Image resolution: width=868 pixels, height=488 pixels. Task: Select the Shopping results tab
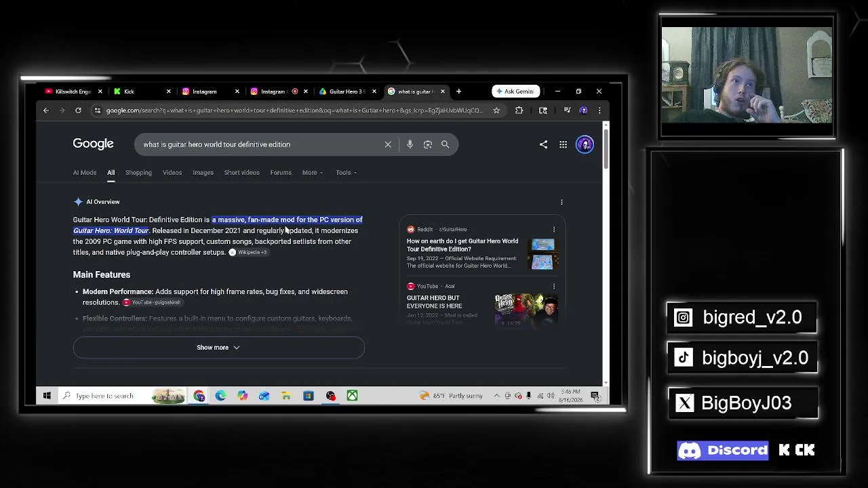click(x=138, y=173)
